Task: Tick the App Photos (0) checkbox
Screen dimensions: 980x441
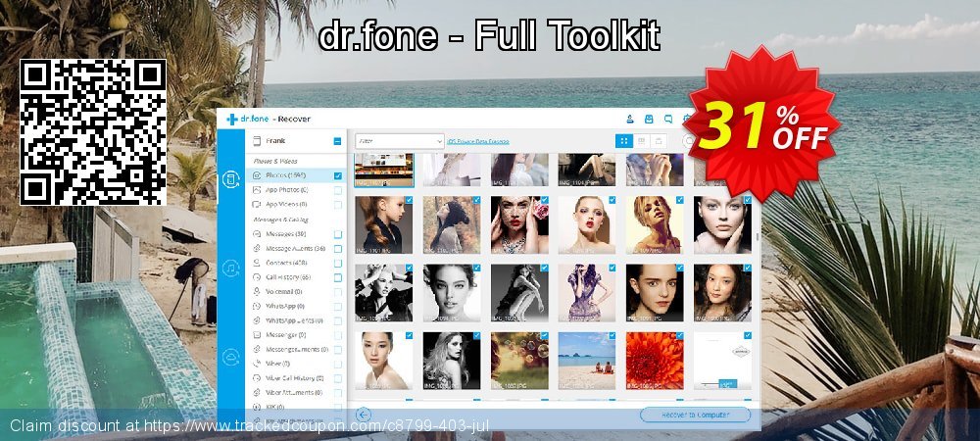Action: coord(337,190)
